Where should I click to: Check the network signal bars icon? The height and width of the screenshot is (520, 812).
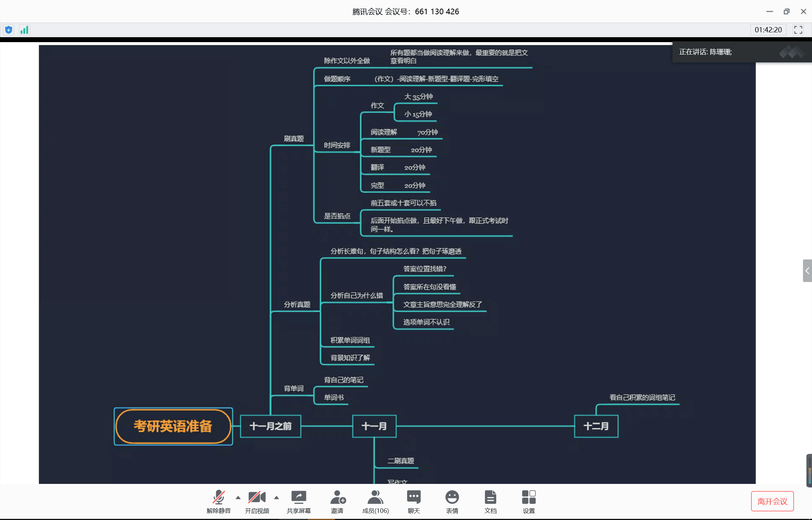pos(24,30)
